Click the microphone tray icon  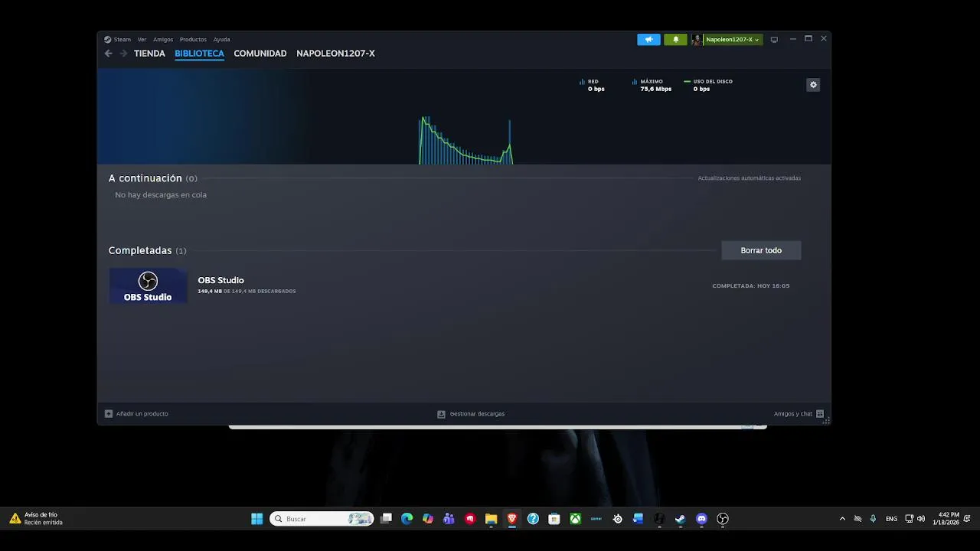coord(873,519)
